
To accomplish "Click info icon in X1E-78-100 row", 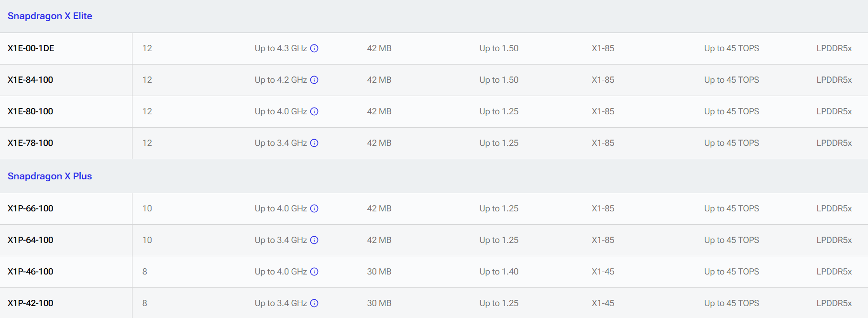I will click(x=314, y=143).
